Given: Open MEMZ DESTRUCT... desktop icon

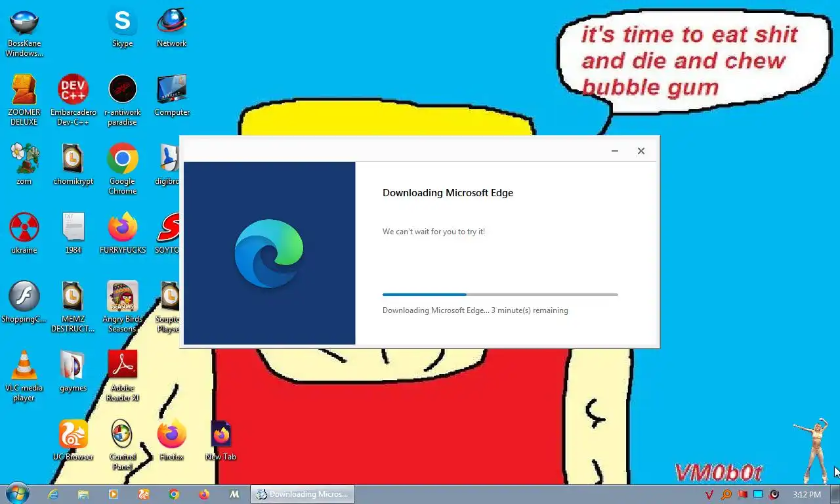Looking at the screenshot, I should click(73, 306).
